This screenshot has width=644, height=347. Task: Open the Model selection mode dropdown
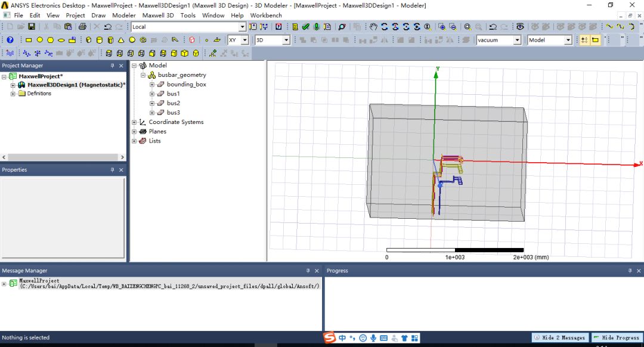(x=568, y=40)
